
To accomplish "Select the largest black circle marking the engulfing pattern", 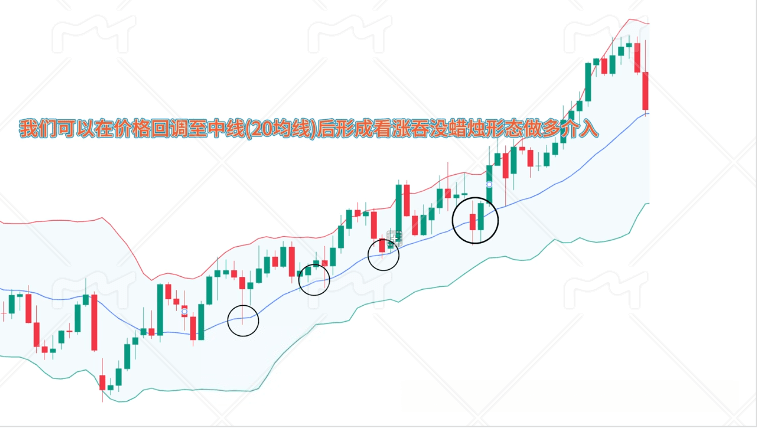I will (476, 219).
